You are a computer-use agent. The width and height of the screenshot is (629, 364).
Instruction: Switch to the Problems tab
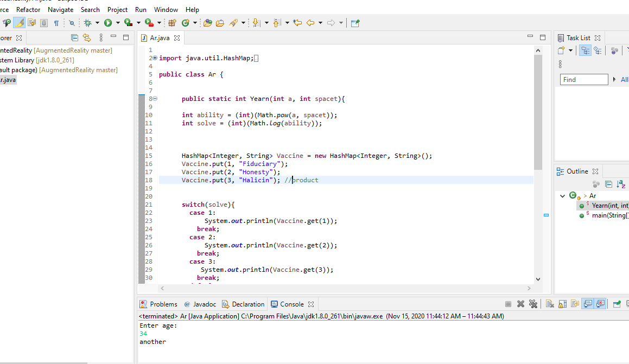(x=158, y=304)
